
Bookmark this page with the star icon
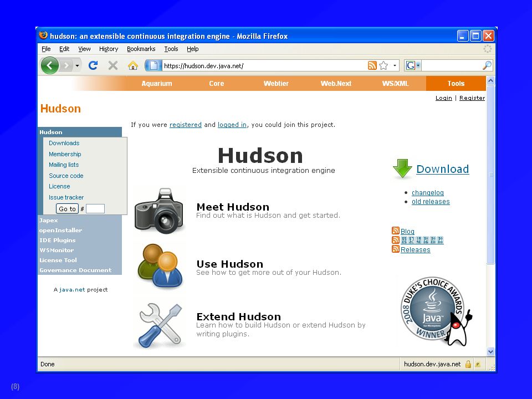coord(383,65)
